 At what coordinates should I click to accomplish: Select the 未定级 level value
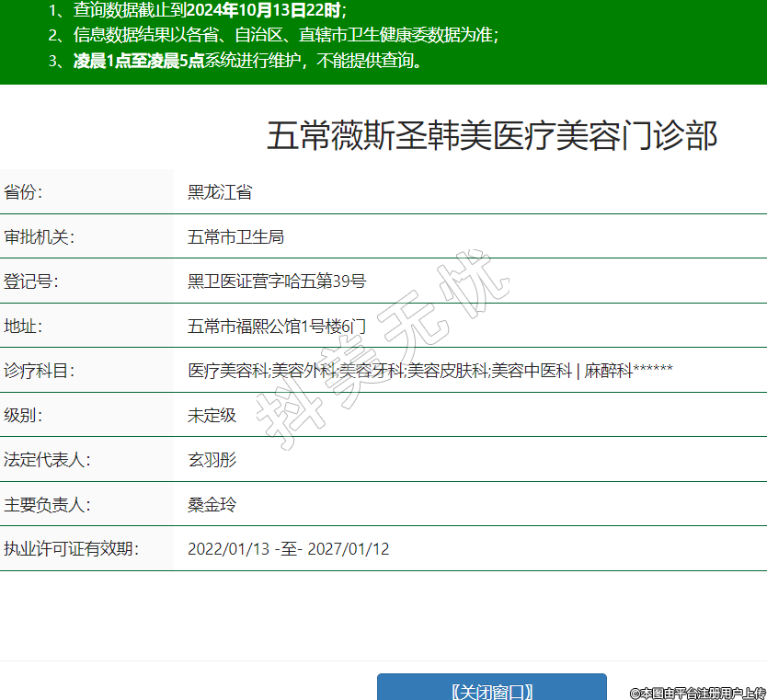(x=212, y=415)
